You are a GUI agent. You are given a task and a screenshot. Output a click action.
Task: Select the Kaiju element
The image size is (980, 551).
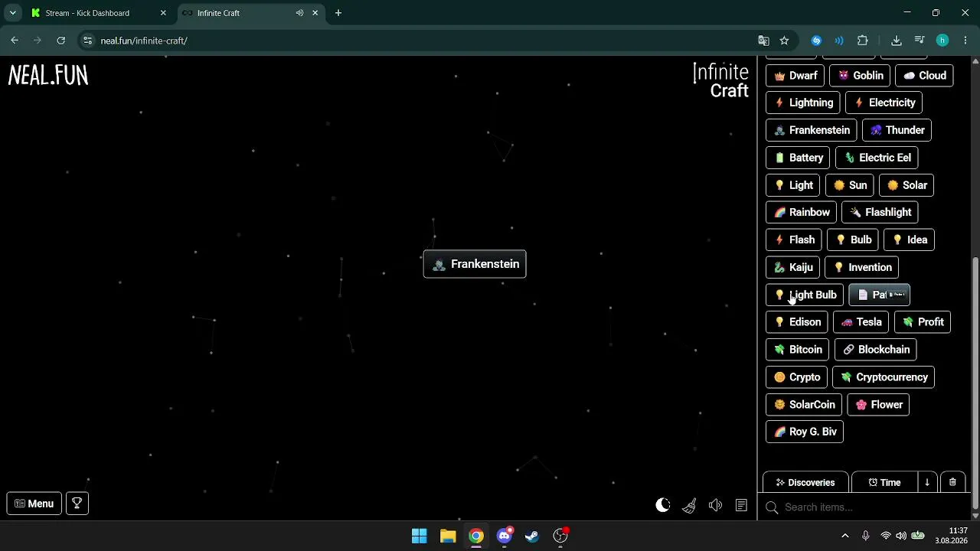[792, 267]
